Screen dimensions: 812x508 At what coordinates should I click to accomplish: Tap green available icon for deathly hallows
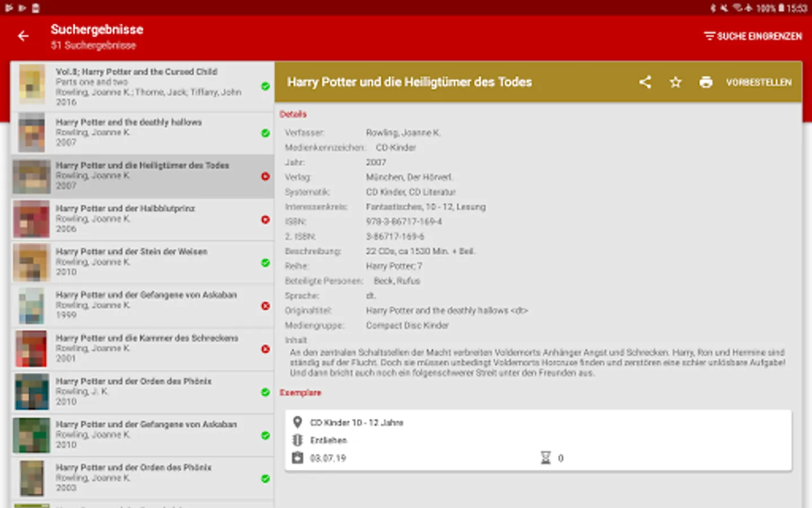click(266, 133)
